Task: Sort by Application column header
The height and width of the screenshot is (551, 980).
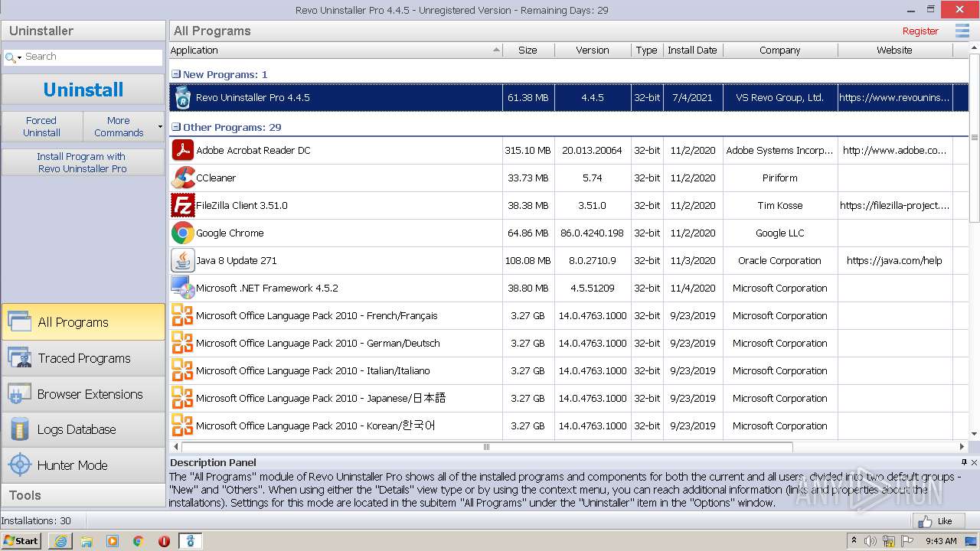Action: 335,50
